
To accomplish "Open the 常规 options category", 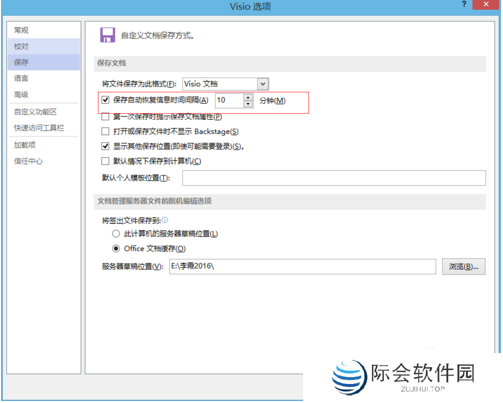I will [43, 30].
